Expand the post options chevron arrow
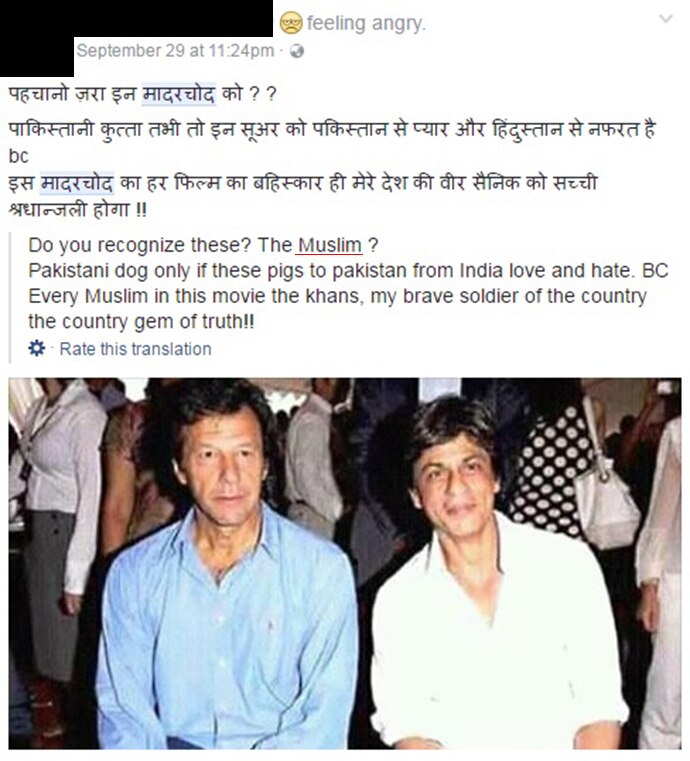This screenshot has height=761, width=690. point(666,19)
